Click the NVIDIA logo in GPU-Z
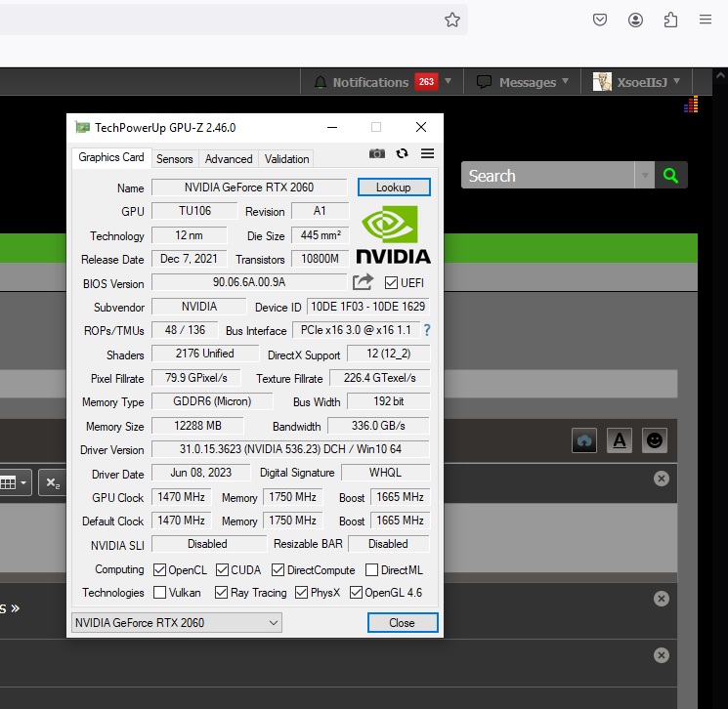Image resolution: width=728 pixels, height=709 pixels. (x=394, y=234)
